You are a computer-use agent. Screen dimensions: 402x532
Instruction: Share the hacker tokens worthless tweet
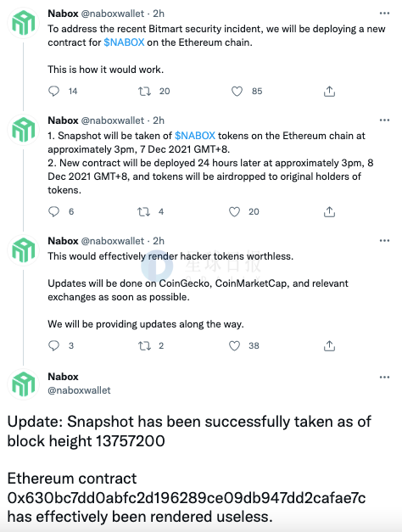pos(329,345)
